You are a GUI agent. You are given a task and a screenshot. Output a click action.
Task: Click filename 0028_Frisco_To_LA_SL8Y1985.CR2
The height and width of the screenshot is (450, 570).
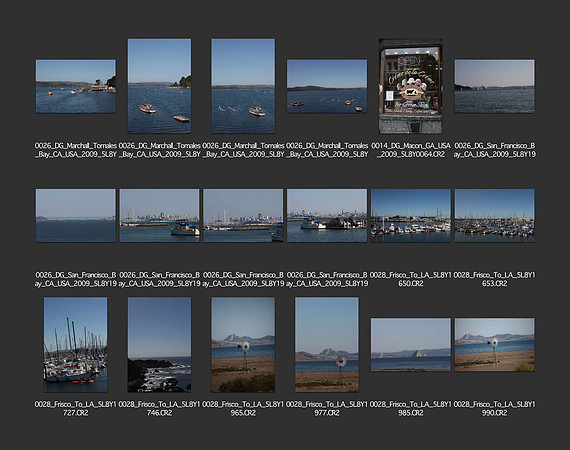tap(411, 408)
